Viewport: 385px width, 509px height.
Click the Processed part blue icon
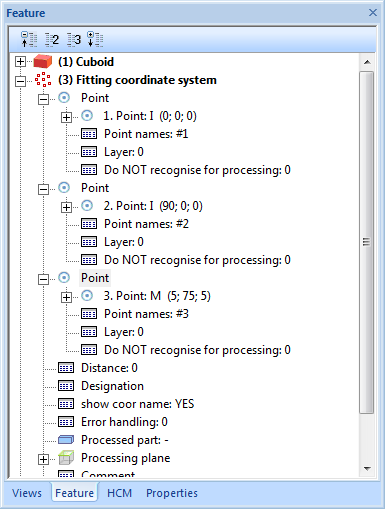[x=66, y=440]
